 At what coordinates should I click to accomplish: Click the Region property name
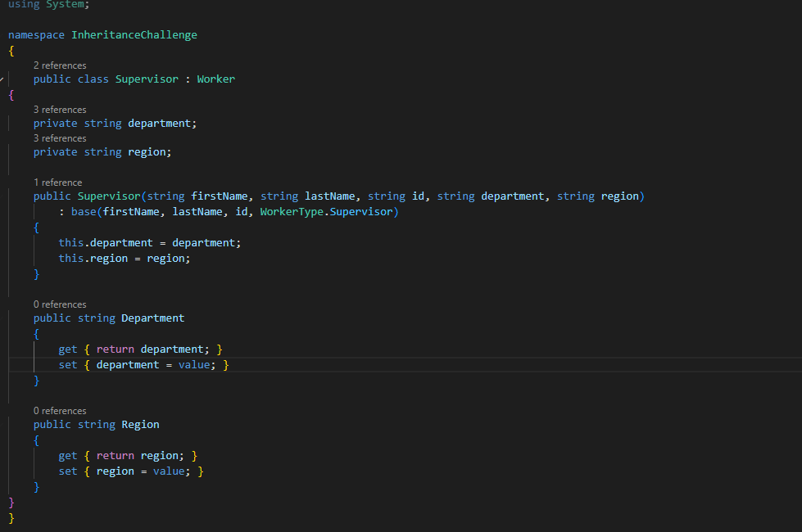140,425
